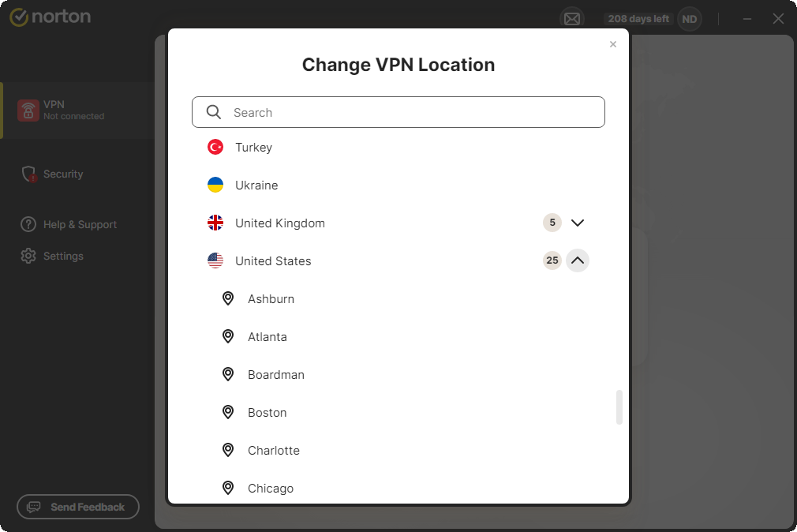Click the United States flag icon
The image size is (797, 532).
coord(215,261)
